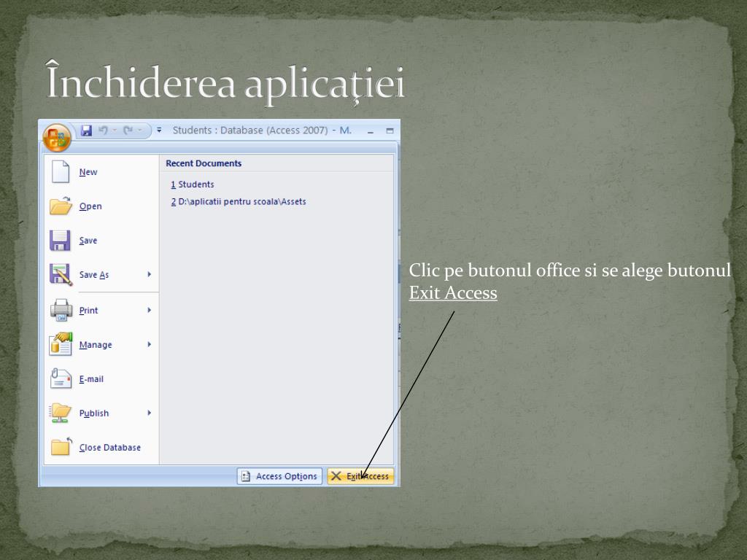Screen dimensions: 747x560
Task: Click the Access Options button
Action: pos(279,476)
